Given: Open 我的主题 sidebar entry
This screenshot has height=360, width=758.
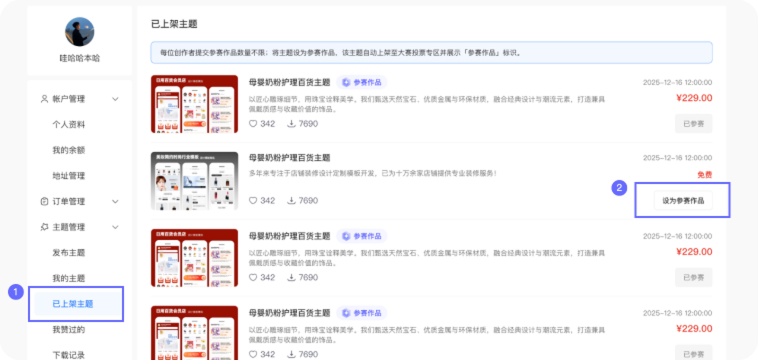Looking at the screenshot, I should (x=69, y=278).
